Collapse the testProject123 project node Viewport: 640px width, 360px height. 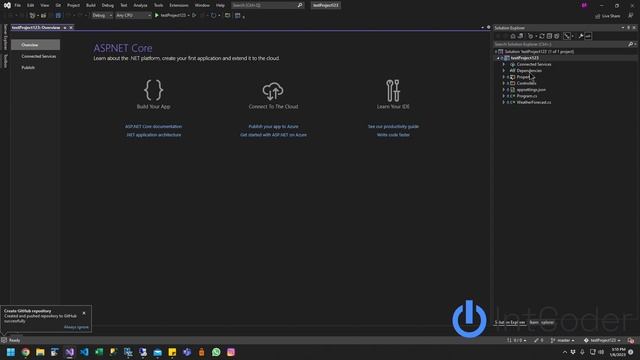(x=498, y=58)
